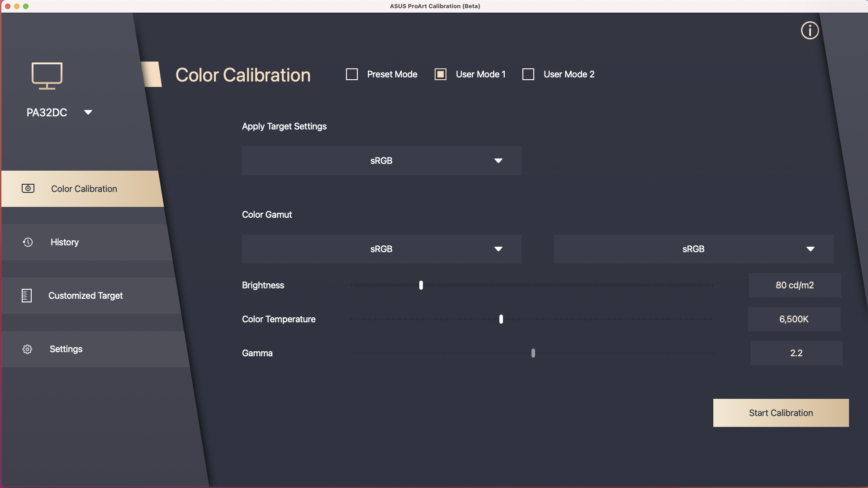Click the Color Calibration camera icon in sidebar
This screenshot has height=488, width=868.
tap(28, 188)
